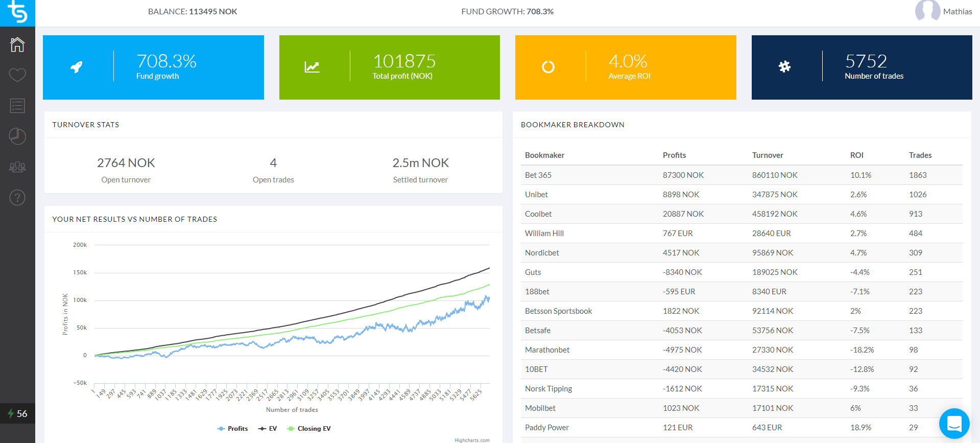Viewport: 980px width, 443px height.
Task: Click the Number of trades card
Action: click(x=862, y=67)
